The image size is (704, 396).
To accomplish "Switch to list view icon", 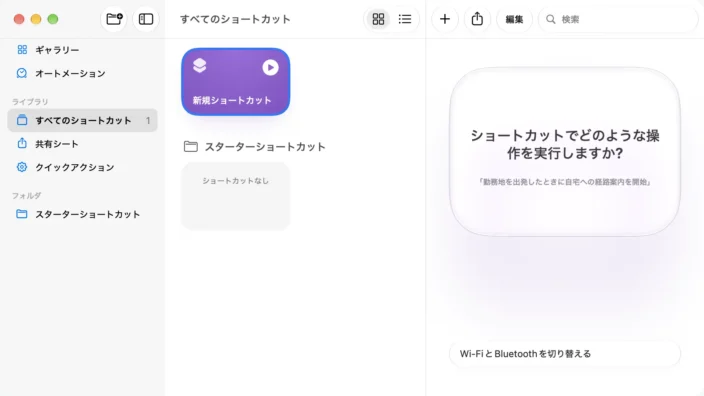I will click(405, 19).
